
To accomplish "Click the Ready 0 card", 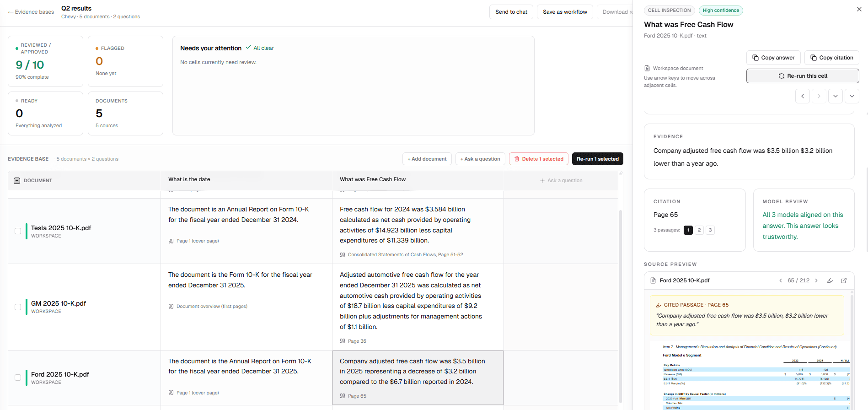I will pyautogui.click(x=45, y=113).
